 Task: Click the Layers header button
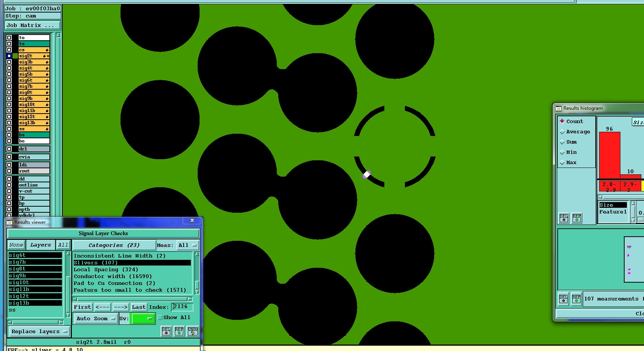(41, 245)
